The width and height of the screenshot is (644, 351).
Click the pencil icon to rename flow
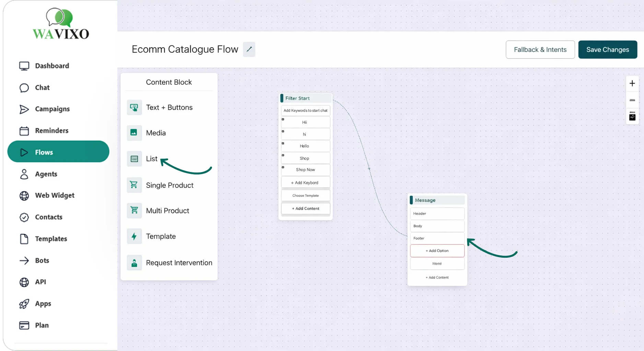pyautogui.click(x=249, y=49)
